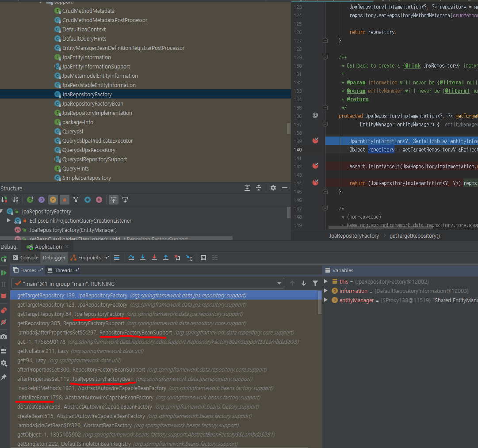Expand the 'entityManager' variable node
478x448 pixels.
326,300
